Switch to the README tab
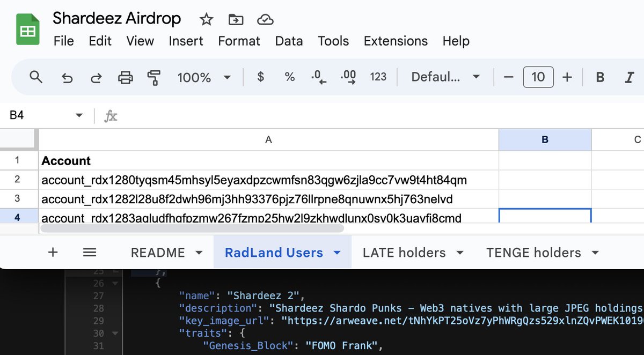Image resolution: width=644 pixels, height=355 pixels. 158,253
